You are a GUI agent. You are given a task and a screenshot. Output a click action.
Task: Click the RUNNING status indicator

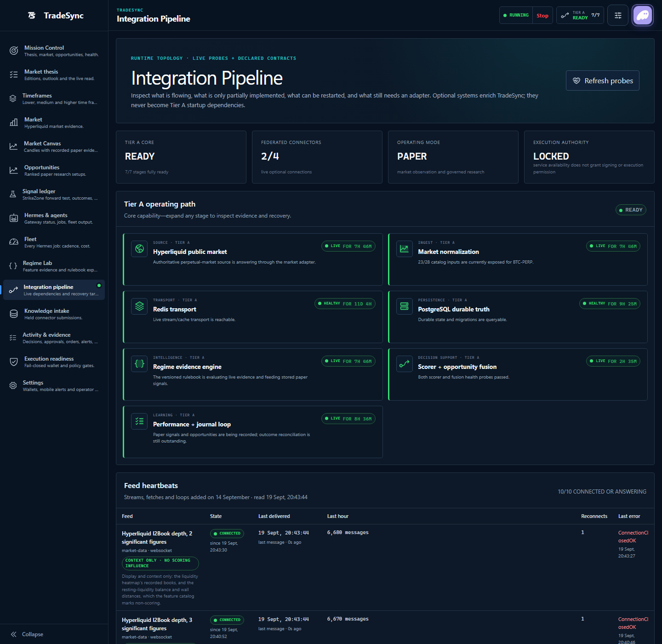click(x=516, y=15)
